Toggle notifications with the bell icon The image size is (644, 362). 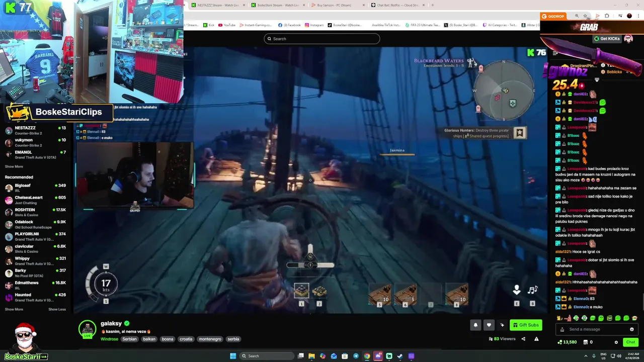[x=475, y=325]
